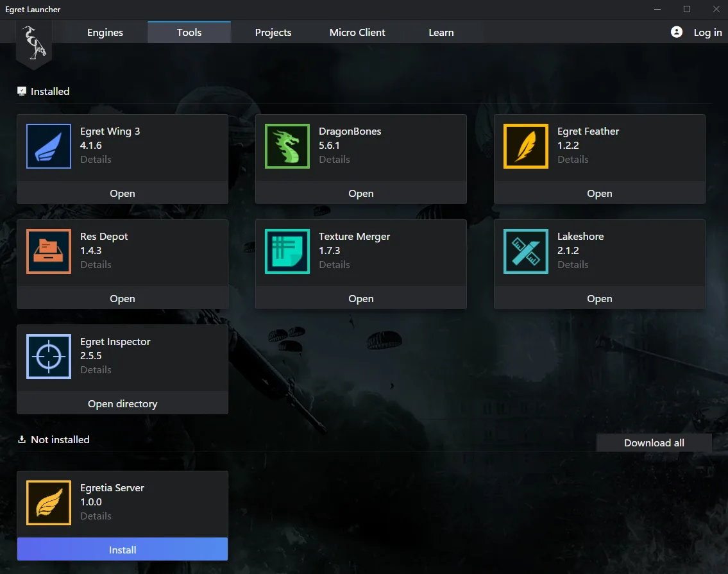The width and height of the screenshot is (728, 574).
Task: Go to the Micro Client tab
Action: 357,33
